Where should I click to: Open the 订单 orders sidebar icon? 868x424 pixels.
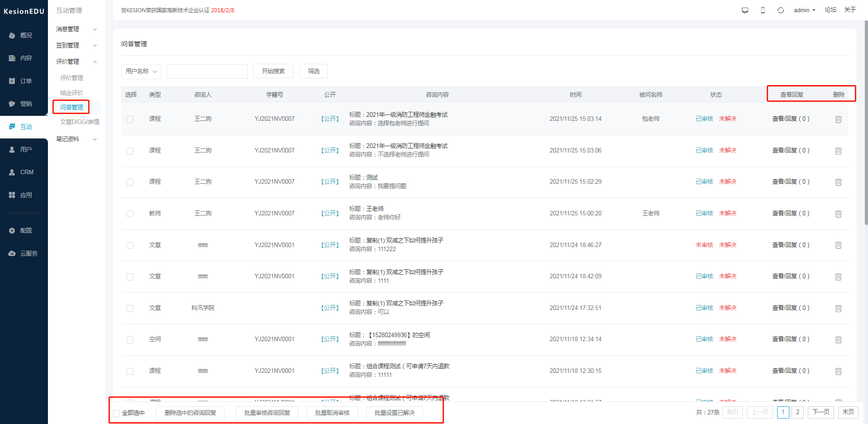click(12, 81)
